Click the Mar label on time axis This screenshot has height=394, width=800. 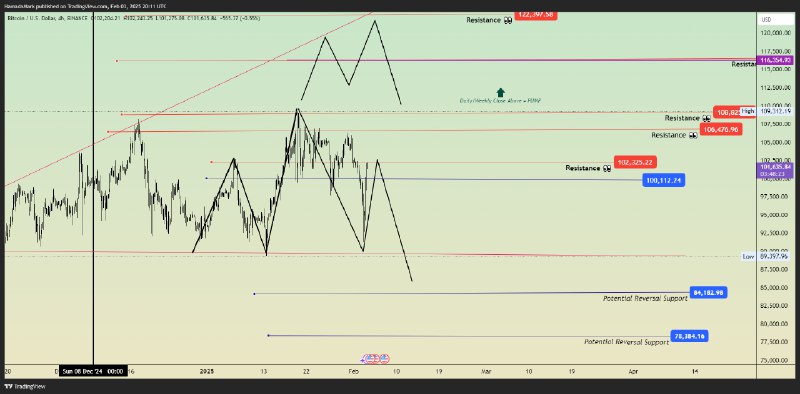pyautogui.click(x=486, y=372)
